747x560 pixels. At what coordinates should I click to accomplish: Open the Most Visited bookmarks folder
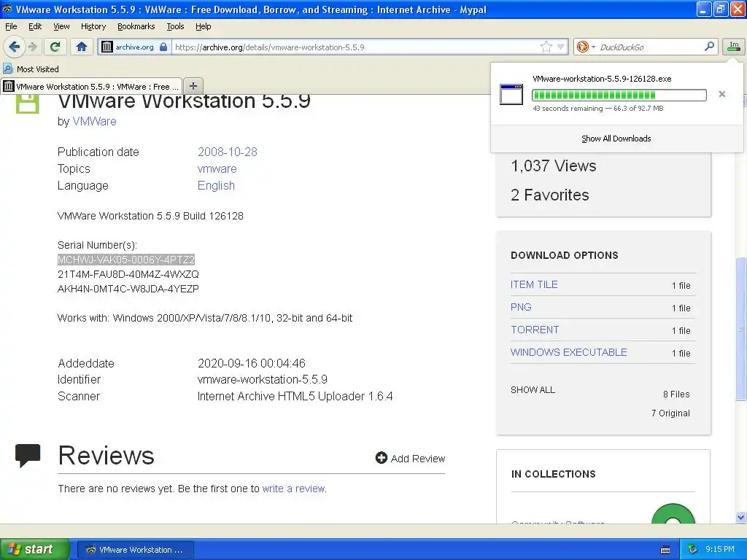point(31,69)
